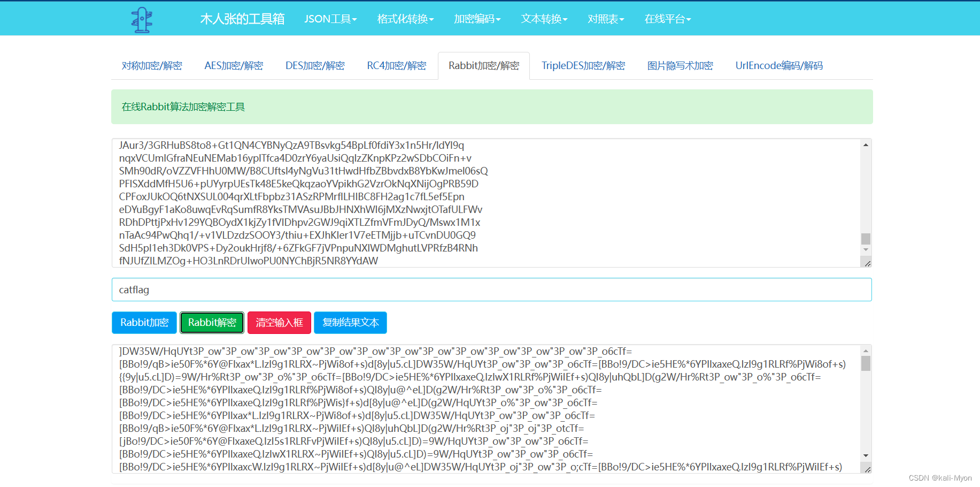Open the 加密编码 menu
Screen dimensions: 980x487
click(x=476, y=18)
